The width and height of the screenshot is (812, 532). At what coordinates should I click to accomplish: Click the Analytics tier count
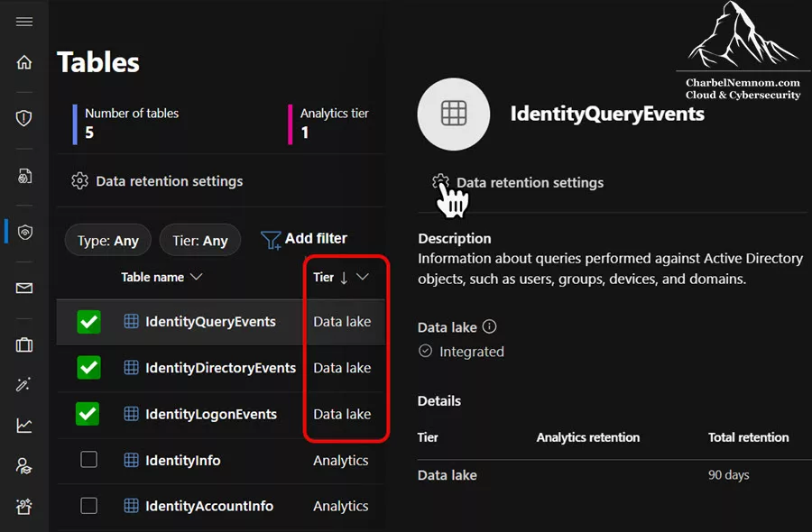click(x=305, y=133)
